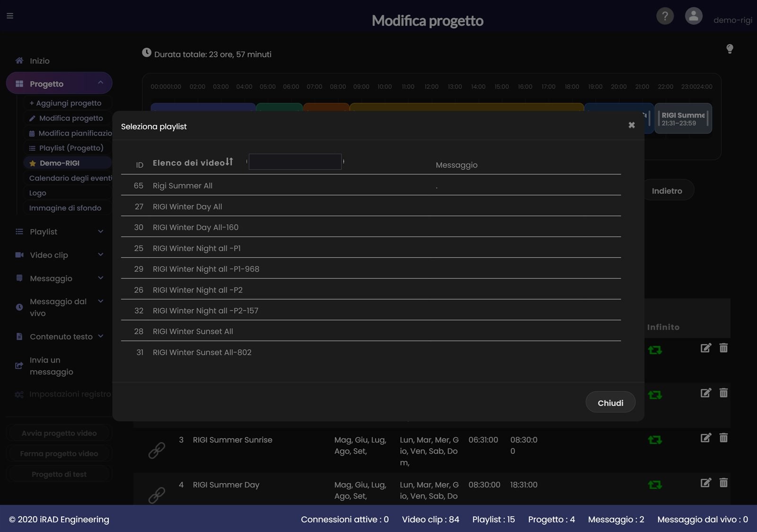Click the user avatar icon

point(694,16)
